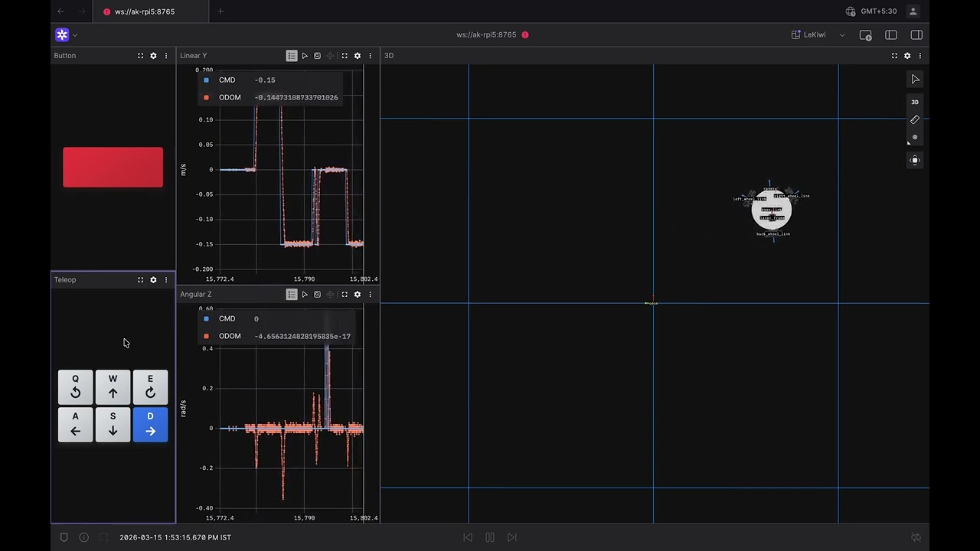
Task: Fullscreen the Angular Z panel
Action: tap(345, 295)
